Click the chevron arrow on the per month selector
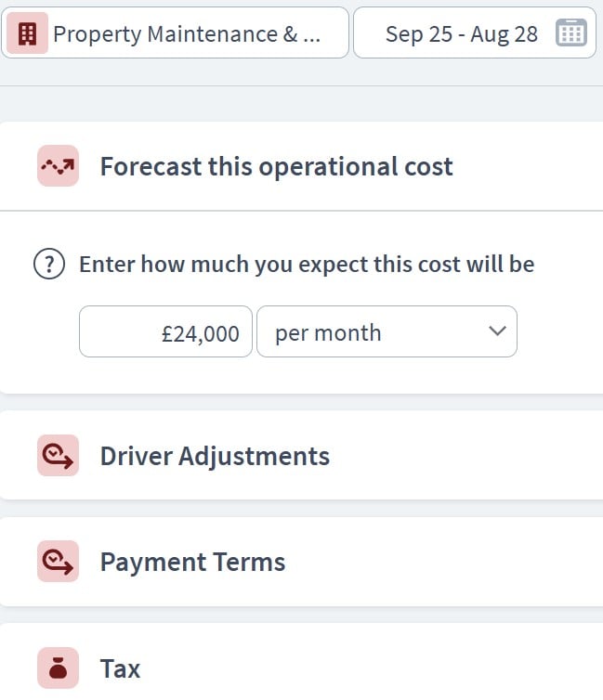This screenshot has width=603, height=700. [x=497, y=331]
